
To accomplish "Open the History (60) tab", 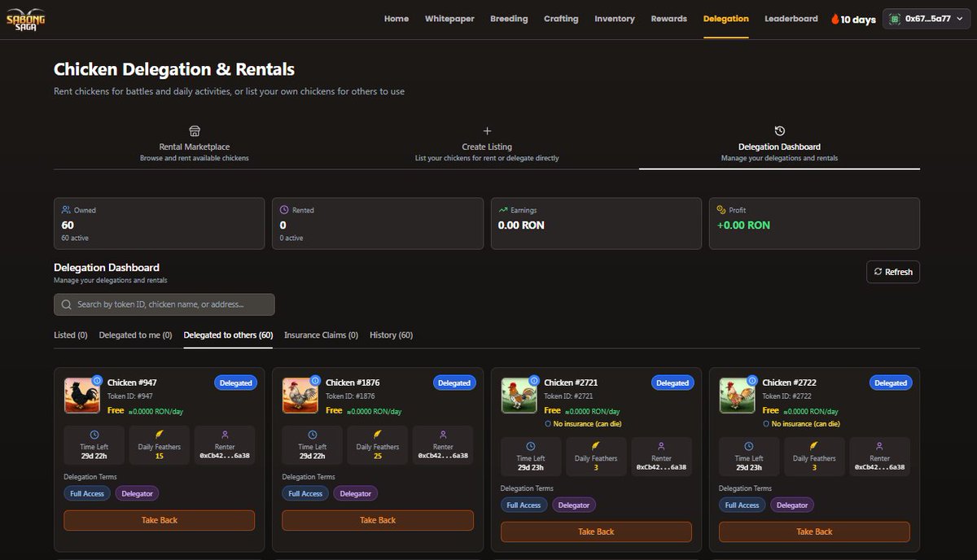I will (x=391, y=335).
